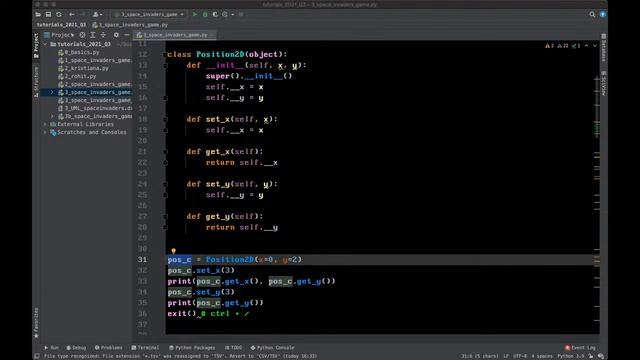Viewport: 640px width, 360px height.
Task: Click the previous highlighted error up arrow
Action: coord(587,46)
